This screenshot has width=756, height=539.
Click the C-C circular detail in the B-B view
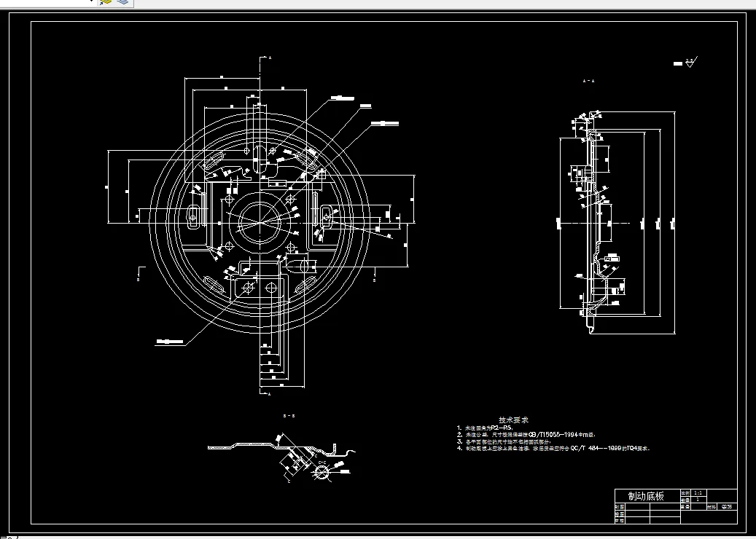coord(322,473)
